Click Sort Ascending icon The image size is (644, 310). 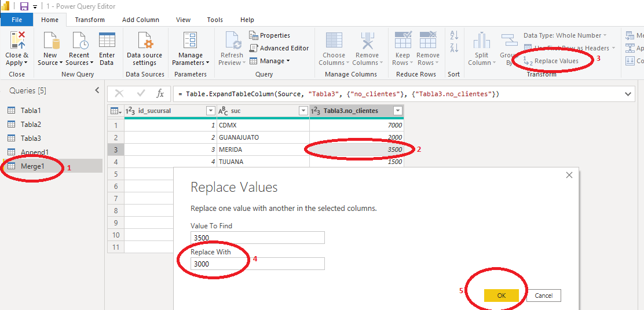(x=454, y=36)
